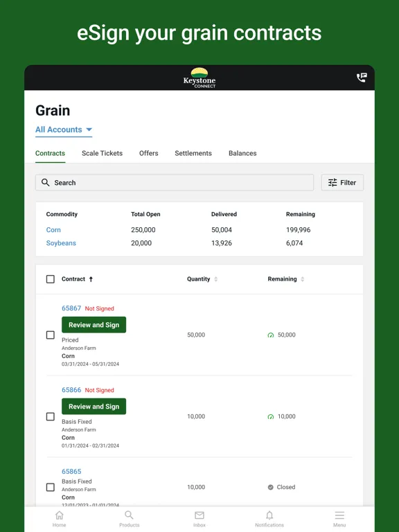Sort by the Remaining column arrows
This screenshot has height=532, width=399.
tap(302, 279)
